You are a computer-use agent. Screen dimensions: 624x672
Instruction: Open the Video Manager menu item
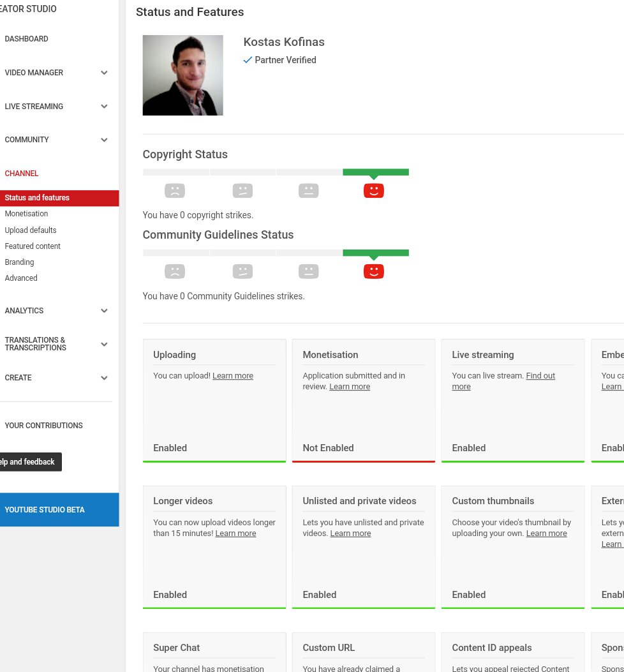pos(34,73)
